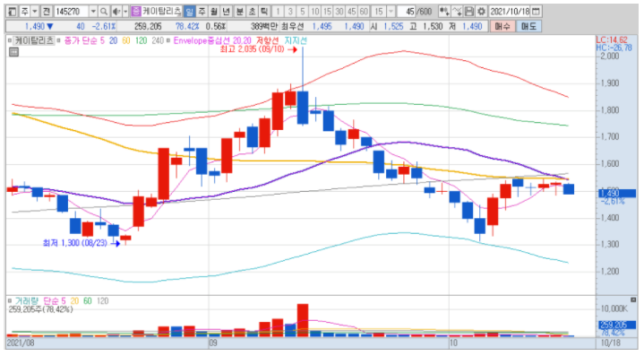Select the 3 interval button

coord(290,12)
